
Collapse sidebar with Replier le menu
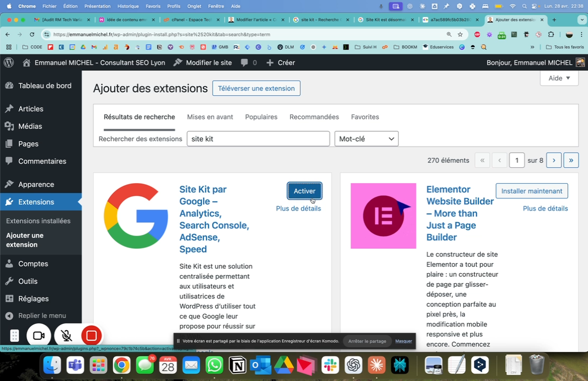41,316
